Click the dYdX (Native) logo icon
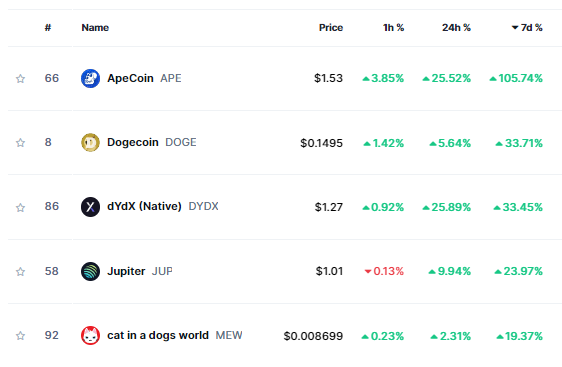This screenshot has width=562, height=367. pyautogui.click(x=90, y=207)
